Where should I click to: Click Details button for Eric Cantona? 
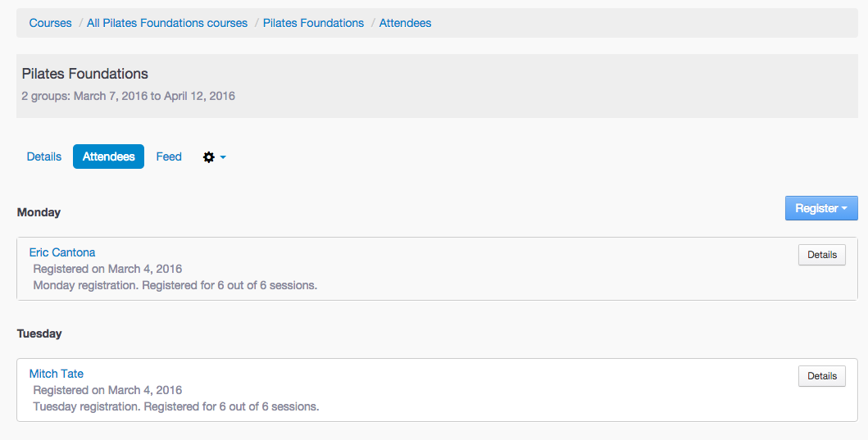821,255
